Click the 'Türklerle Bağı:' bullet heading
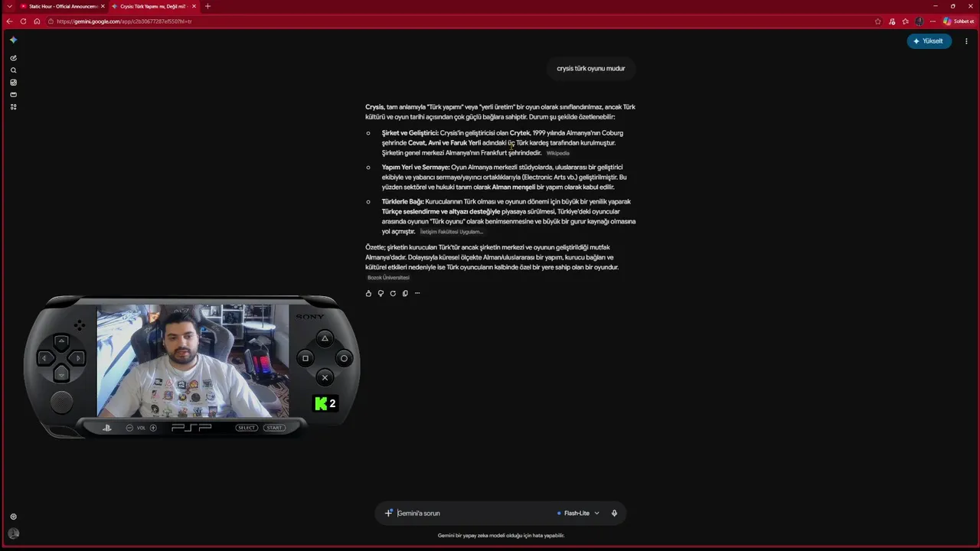980x551 pixels. (x=403, y=202)
